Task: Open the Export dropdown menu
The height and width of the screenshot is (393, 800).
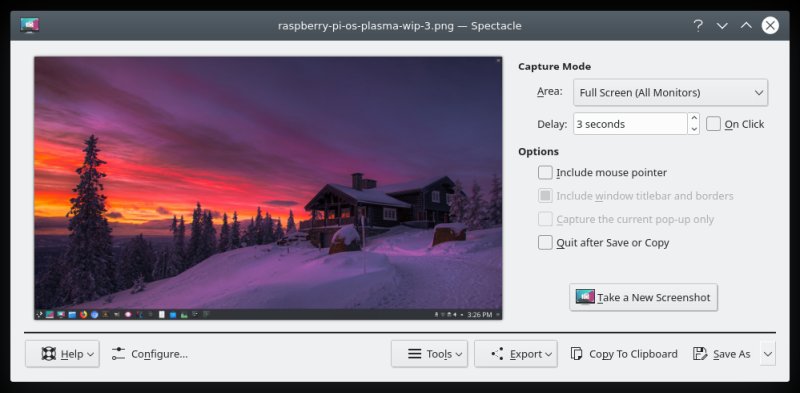Action: pyautogui.click(x=516, y=354)
